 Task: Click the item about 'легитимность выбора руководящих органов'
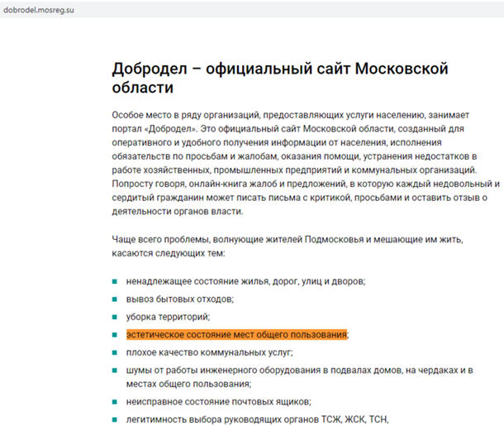pos(256,419)
